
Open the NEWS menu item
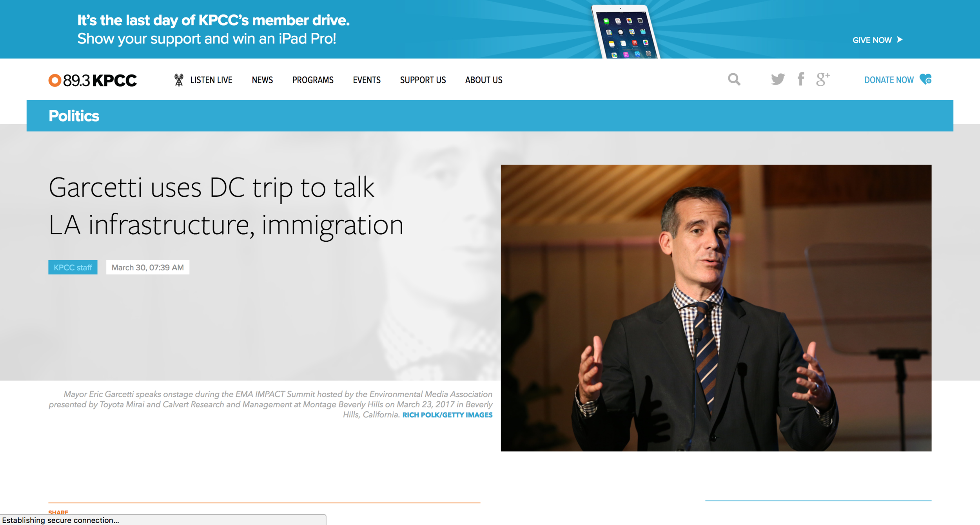263,80
